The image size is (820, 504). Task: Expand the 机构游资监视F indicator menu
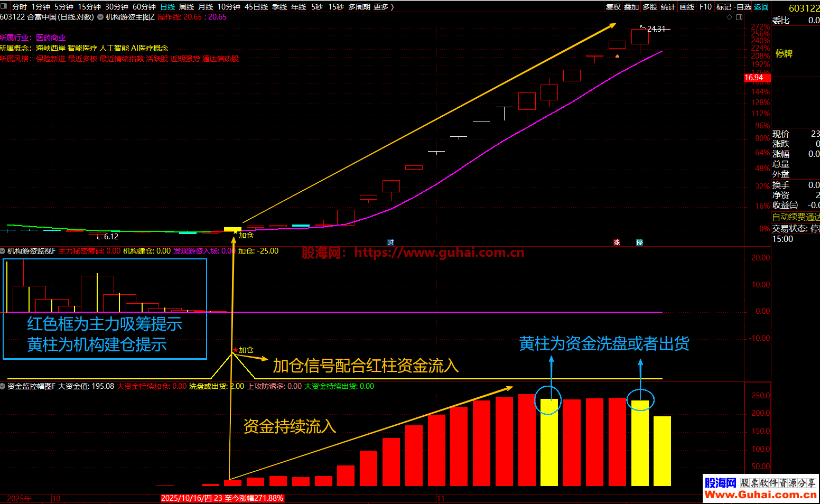(3, 251)
